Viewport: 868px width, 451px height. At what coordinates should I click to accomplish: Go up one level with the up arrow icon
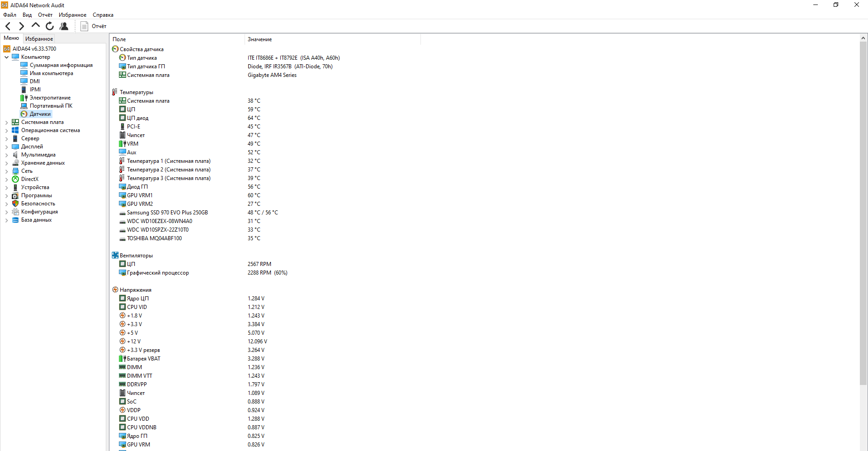[36, 26]
